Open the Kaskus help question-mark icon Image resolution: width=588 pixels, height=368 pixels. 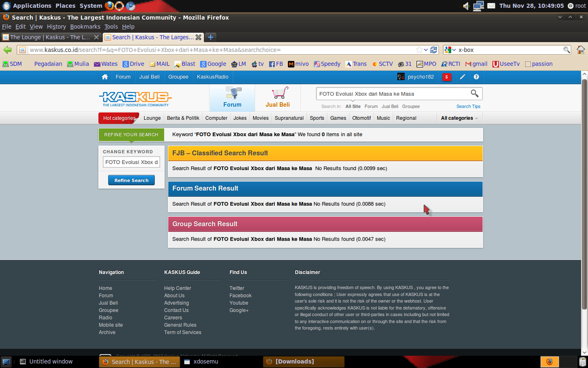click(476, 77)
